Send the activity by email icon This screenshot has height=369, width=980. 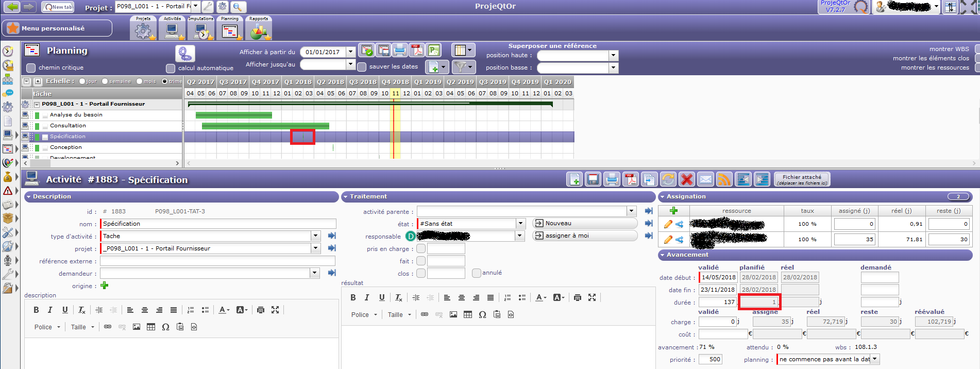705,179
